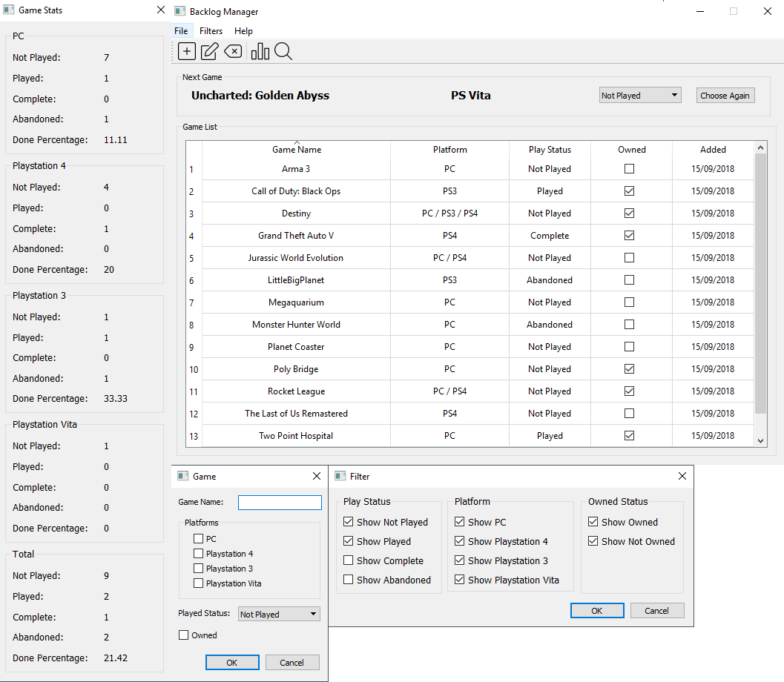This screenshot has width=784, height=682.
Task: Open the File menu
Action: (x=181, y=31)
